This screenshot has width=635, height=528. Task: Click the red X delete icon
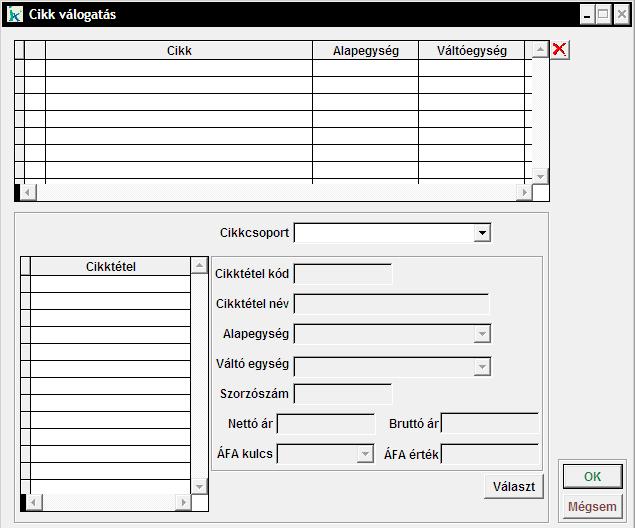coord(559,49)
